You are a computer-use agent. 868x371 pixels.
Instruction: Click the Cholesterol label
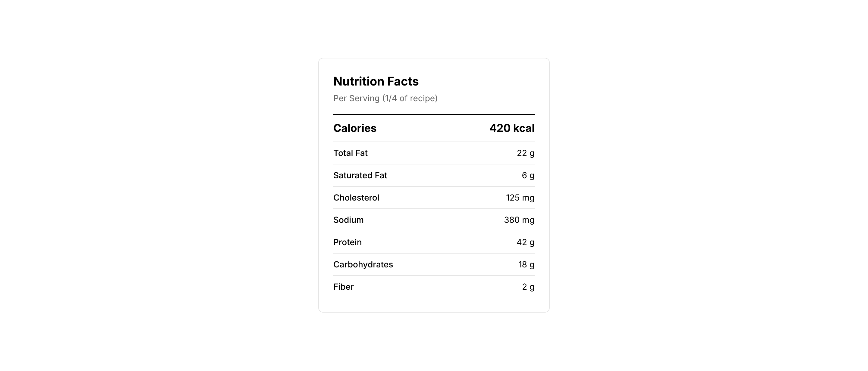[x=356, y=198]
